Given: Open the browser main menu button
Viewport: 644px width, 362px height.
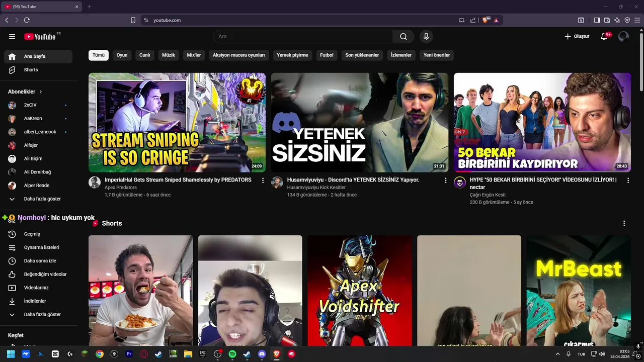Looking at the screenshot, I should [x=637, y=20].
